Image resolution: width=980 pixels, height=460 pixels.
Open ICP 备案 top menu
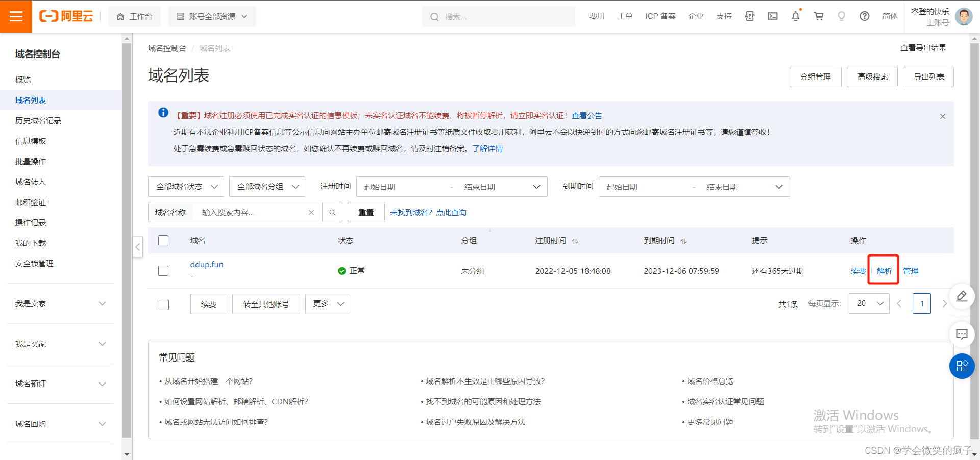[x=660, y=16]
